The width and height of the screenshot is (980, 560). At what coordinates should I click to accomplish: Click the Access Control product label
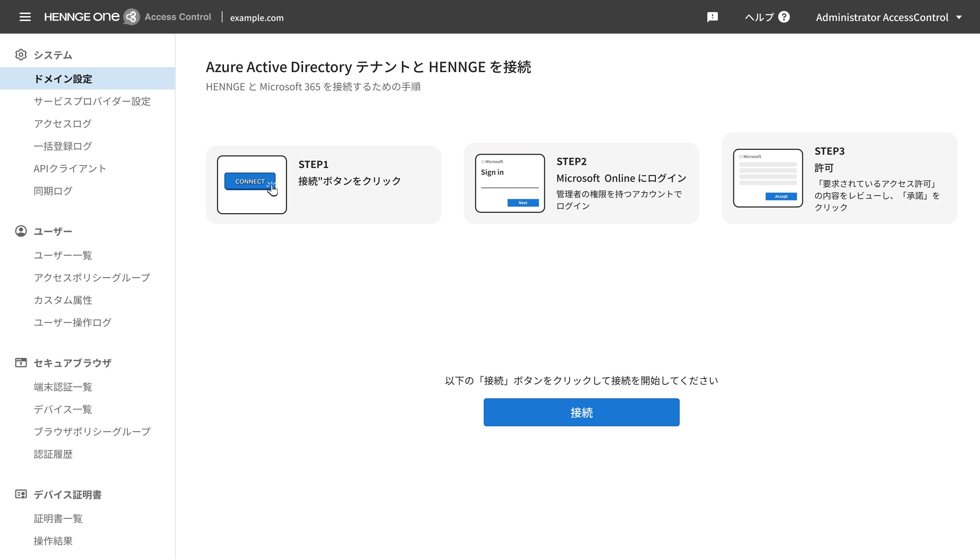[x=178, y=17]
